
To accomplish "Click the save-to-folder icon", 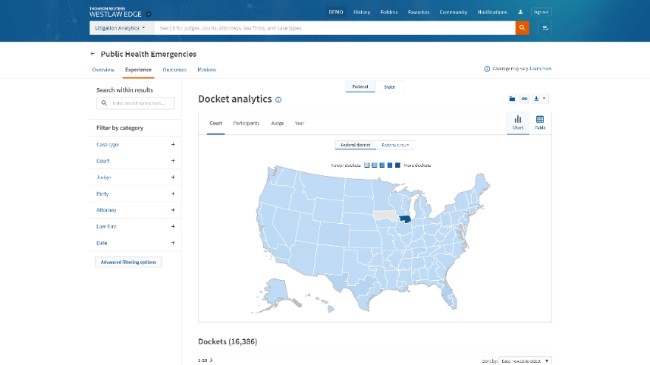I will [512, 99].
